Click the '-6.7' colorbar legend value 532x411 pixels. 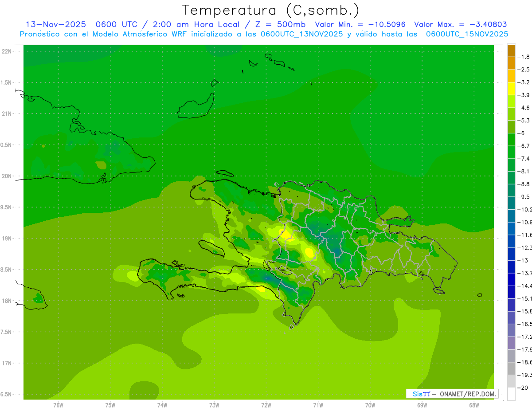coord(524,146)
